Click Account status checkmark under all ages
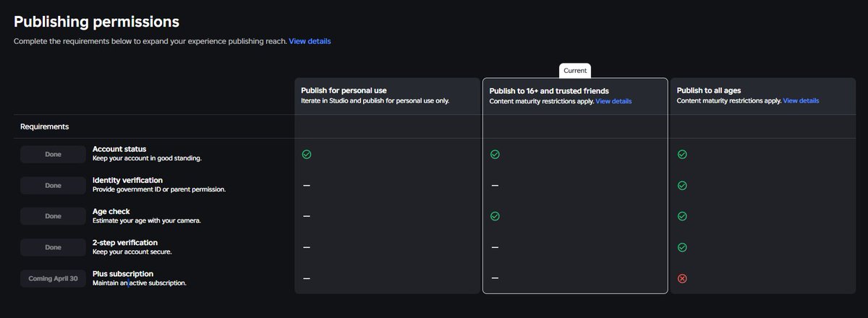Screen dimensions: 868x318 pyautogui.click(x=682, y=154)
